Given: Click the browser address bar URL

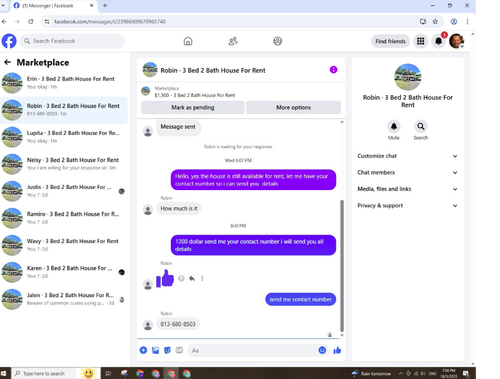Looking at the screenshot, I should click(x=110, y=22).
